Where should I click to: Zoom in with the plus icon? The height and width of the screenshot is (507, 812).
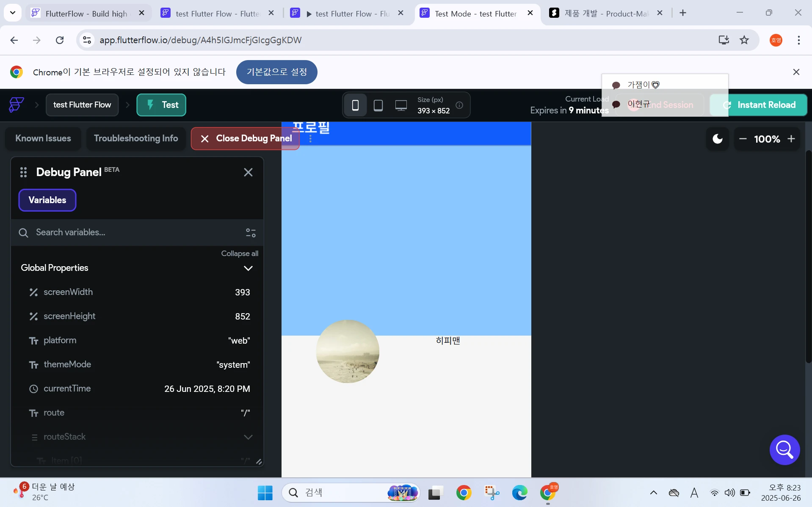click(x=791, y=139)
